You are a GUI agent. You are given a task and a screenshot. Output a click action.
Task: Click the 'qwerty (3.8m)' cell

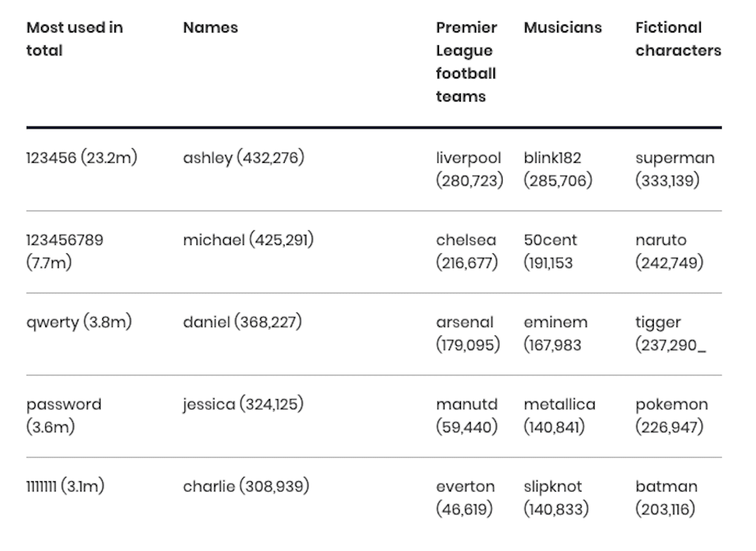click(x=79, y=322)
